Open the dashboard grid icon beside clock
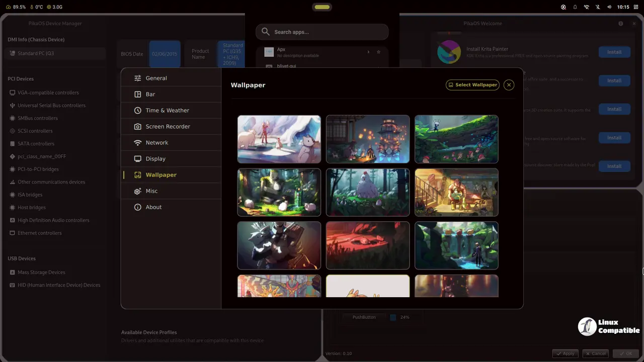Image resolution: width=644 pixels, height=362 pixels. pyautogui.click(x=635, y=7)
